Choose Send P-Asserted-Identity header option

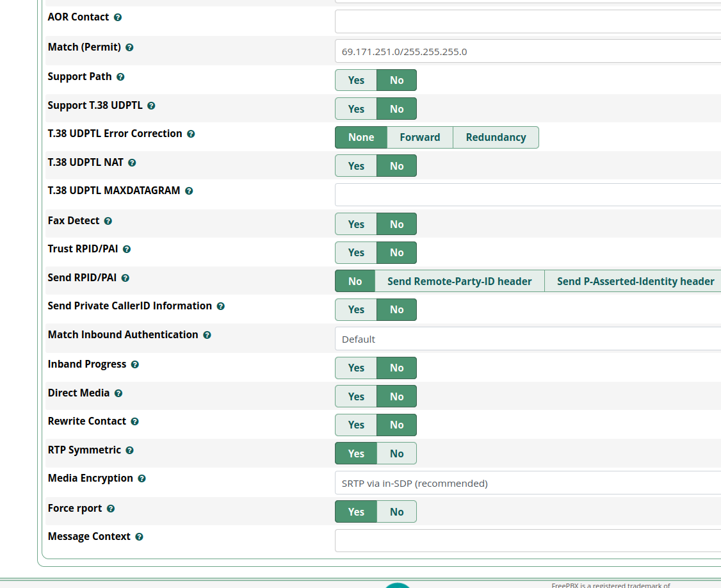pos(635,281)
